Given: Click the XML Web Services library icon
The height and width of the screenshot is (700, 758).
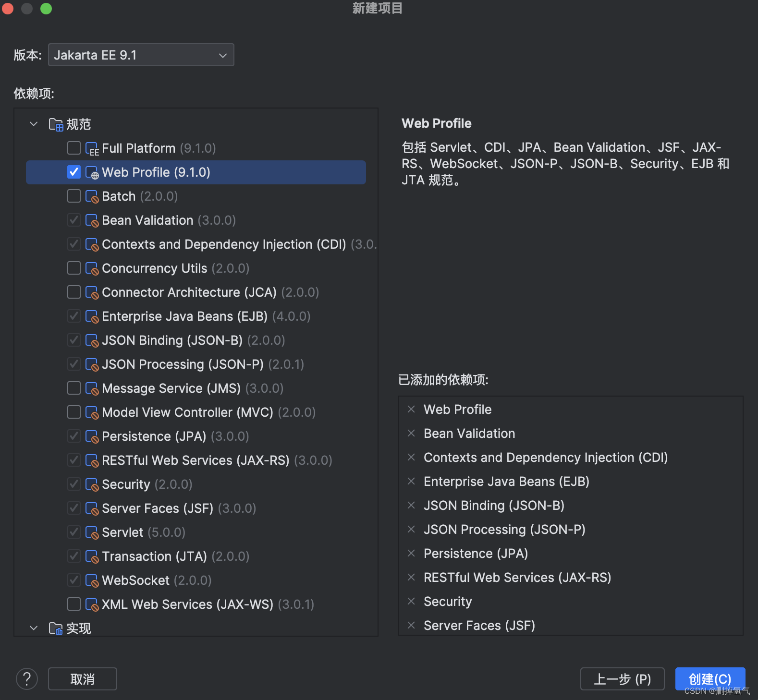Looking at the screenshot, I should 92,605.
